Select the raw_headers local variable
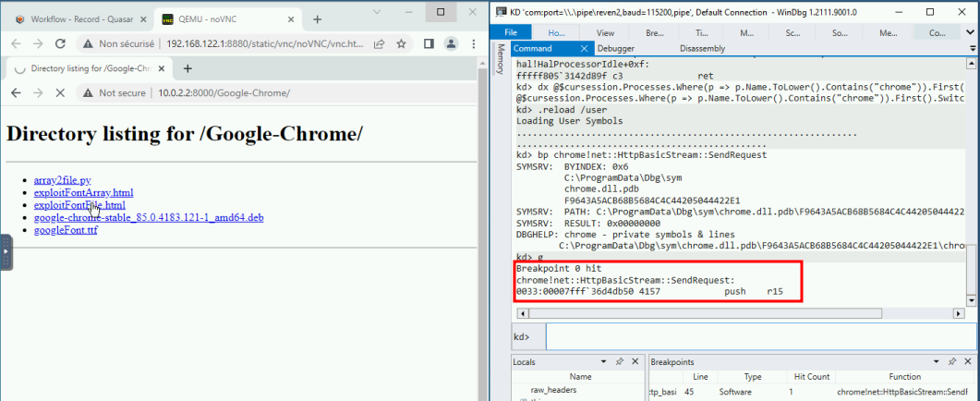The width and height of the screenshot is (980, 401). click(554, 390)
